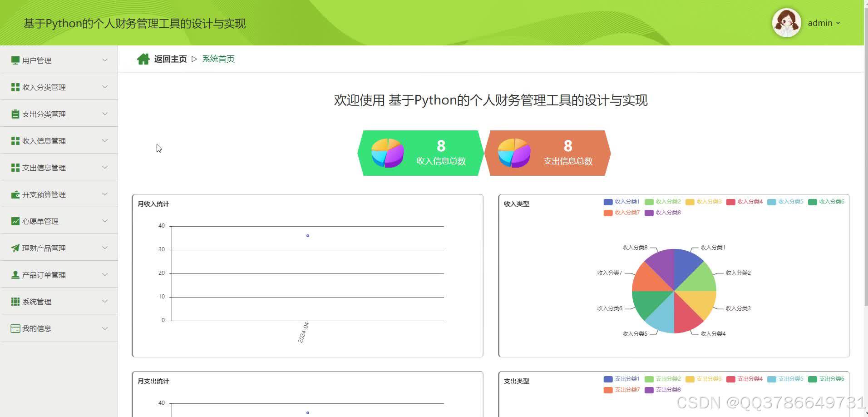Click the pie chart icon on 收入信息总数 card
868x417 pixels.
(387, 153)
